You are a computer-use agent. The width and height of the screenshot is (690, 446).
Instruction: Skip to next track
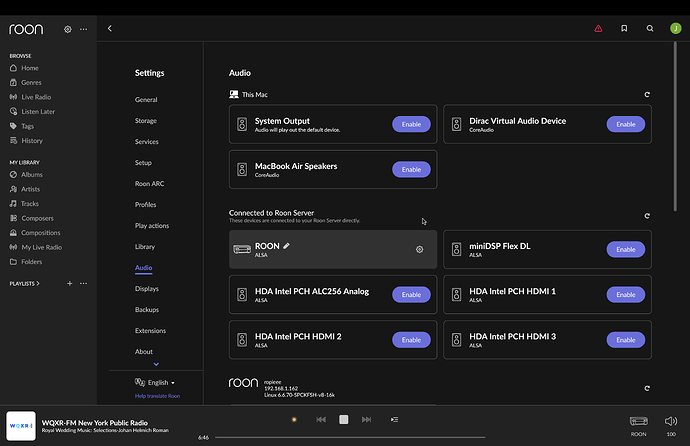click(366, 420)
